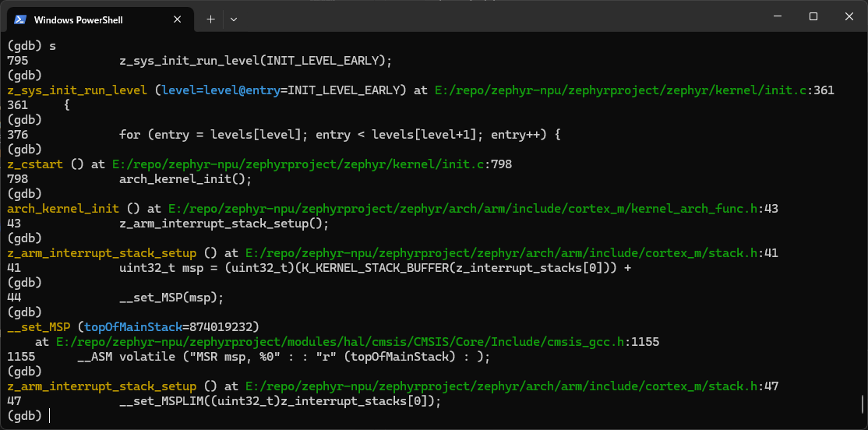Screen dimensions: 868x430
Task: Click the init.c:798 file path
Action: click(312, 164)
